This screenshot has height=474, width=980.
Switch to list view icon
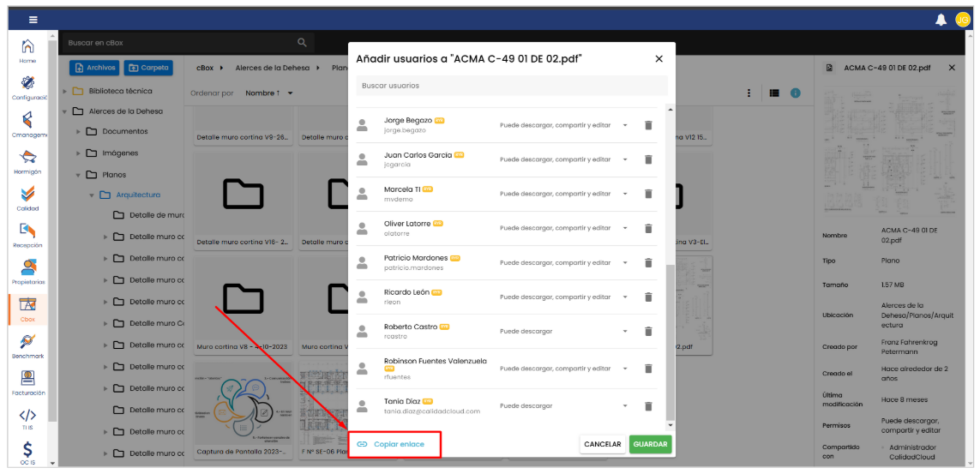coord(773,93)
